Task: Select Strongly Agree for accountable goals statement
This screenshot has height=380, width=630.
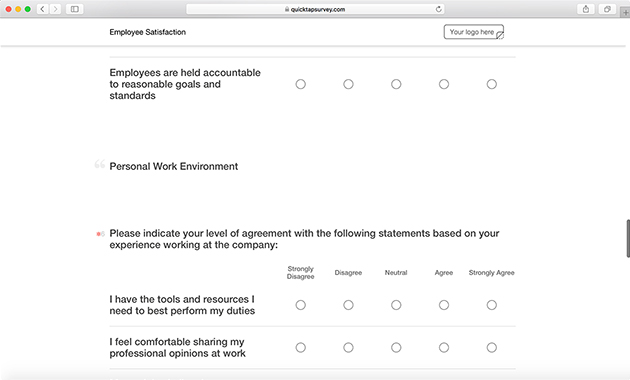Action: click(x=492, y=84)
